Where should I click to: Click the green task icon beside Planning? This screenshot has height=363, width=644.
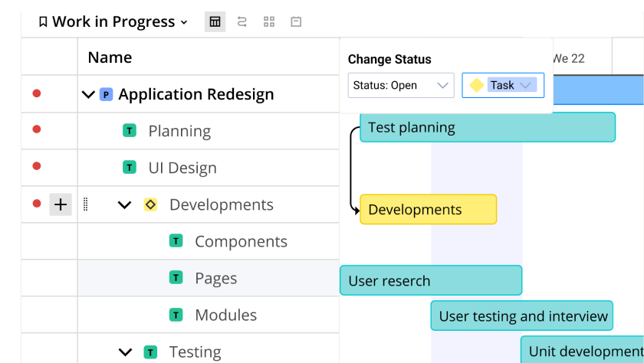(130, 131)
